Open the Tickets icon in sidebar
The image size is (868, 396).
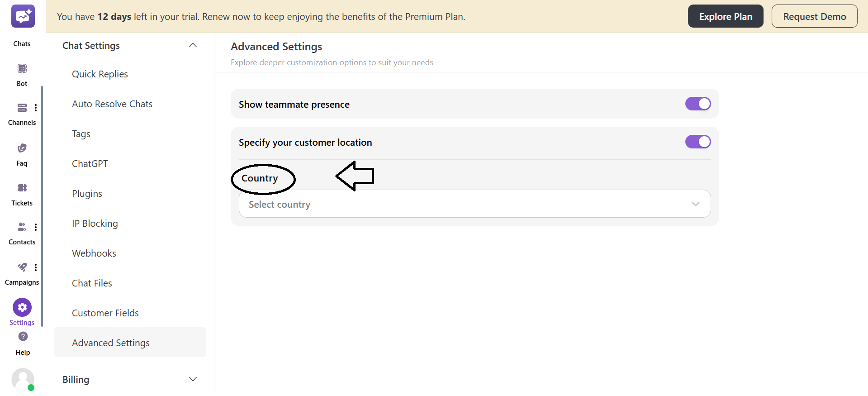click(22, 188)
